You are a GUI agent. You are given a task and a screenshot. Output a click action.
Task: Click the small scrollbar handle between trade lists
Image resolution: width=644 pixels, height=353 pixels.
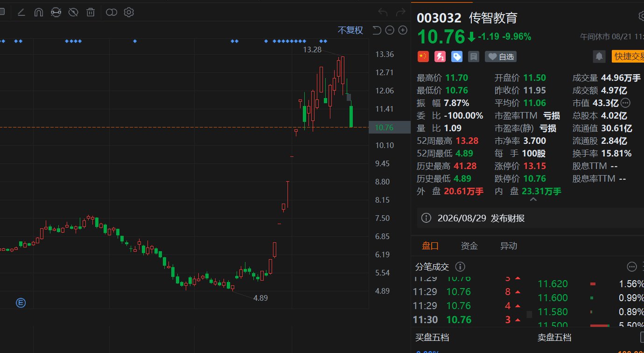tap(529, 314)
